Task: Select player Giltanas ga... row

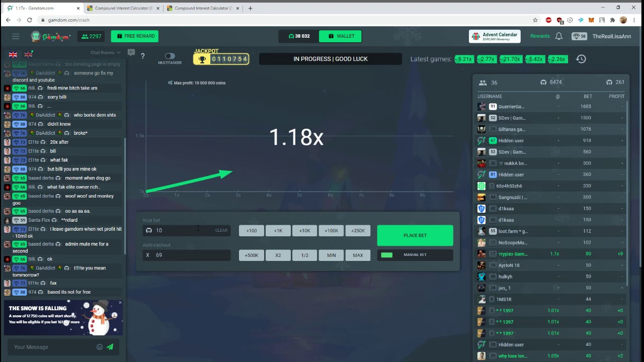Action: tap(551, 129)
